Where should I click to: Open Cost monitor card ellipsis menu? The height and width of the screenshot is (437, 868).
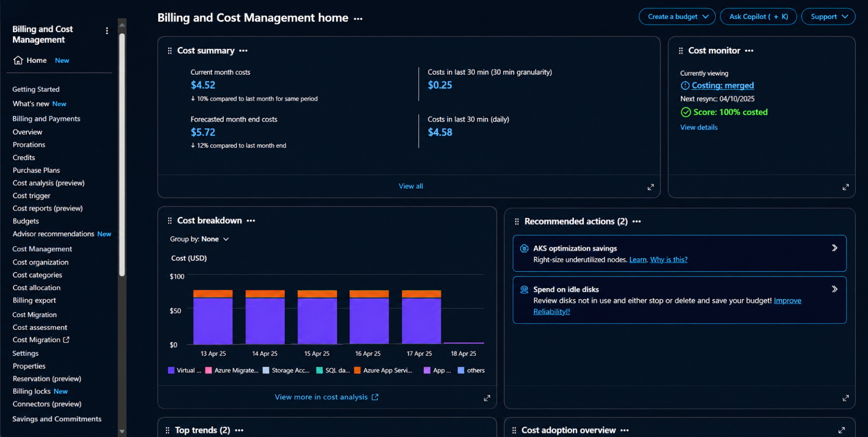tap(749, 51)
